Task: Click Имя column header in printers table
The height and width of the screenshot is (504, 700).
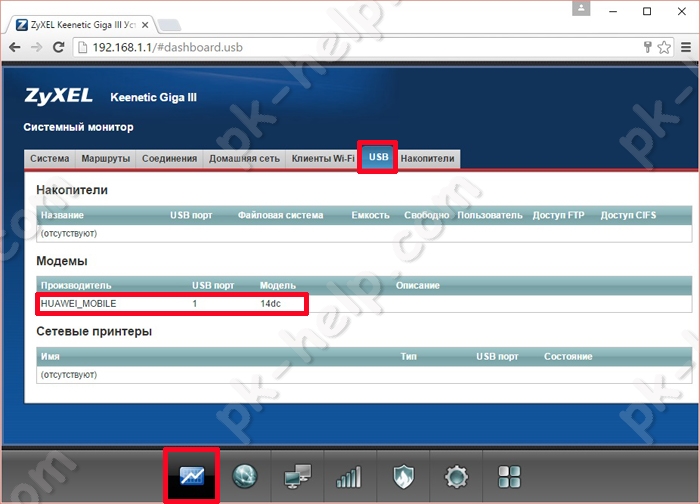Action: point(50,356)
